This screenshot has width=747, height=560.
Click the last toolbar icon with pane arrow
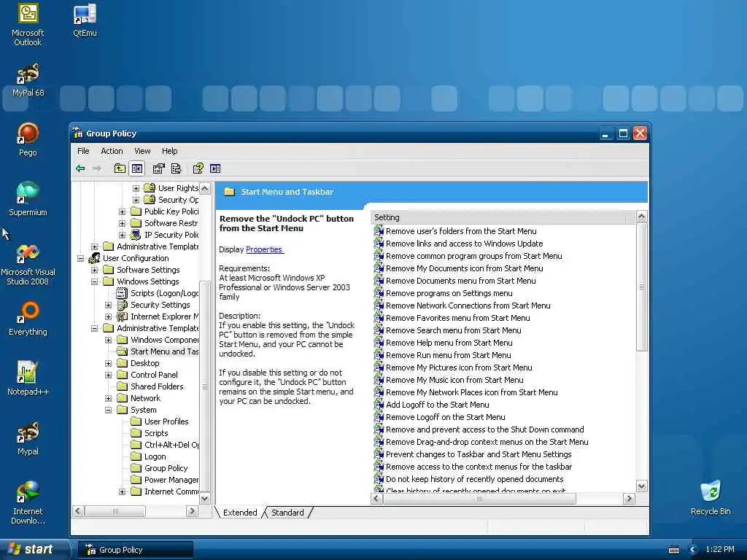coord(215,168)
